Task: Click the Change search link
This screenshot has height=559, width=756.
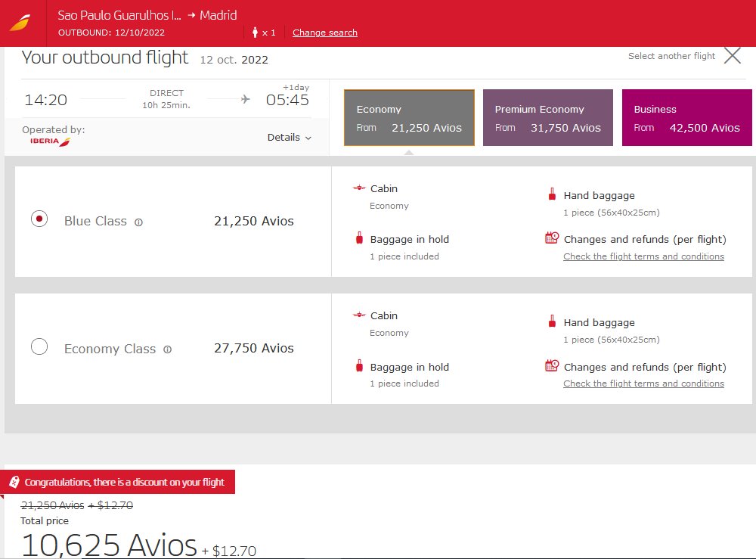Action: (x=324, y=33)
